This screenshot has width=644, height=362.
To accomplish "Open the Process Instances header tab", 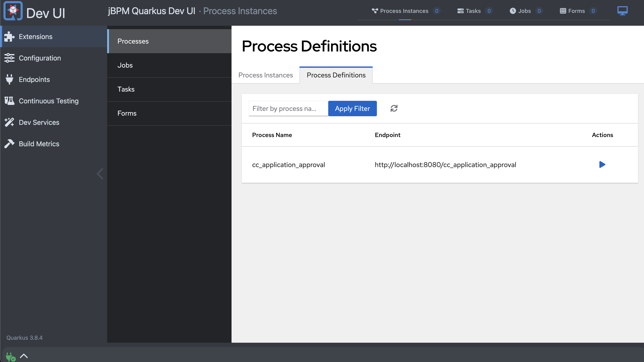I will (x=405, y=11).
